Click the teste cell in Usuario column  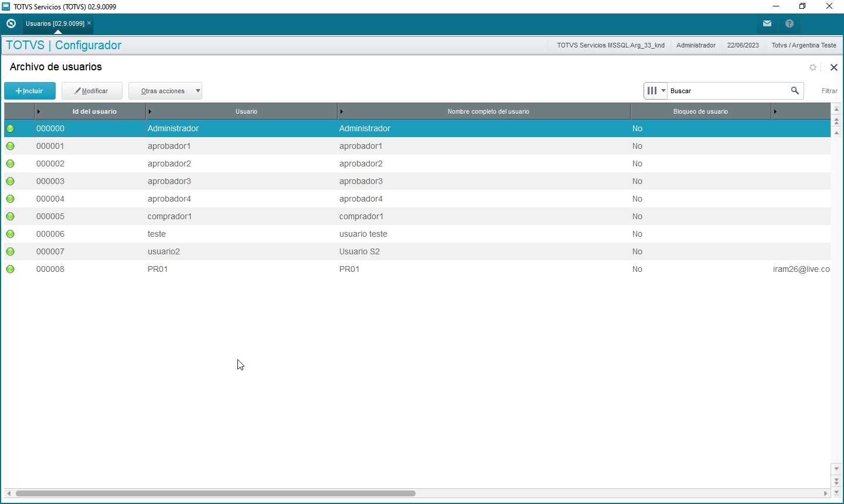click(242, 234)
